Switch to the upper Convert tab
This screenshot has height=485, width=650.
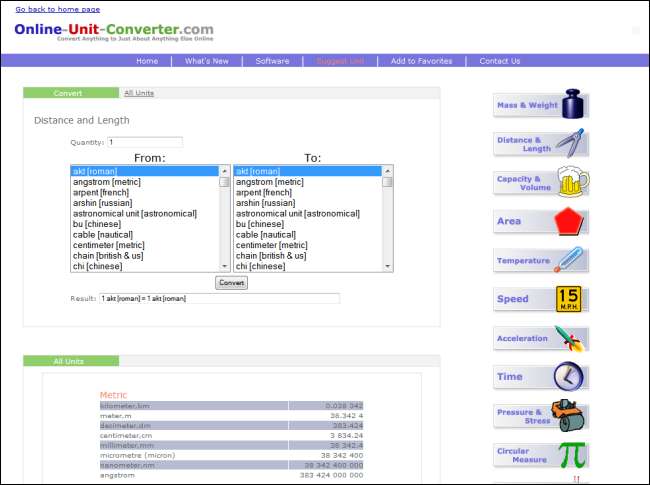pyautogui.click(x=71, y=93)
